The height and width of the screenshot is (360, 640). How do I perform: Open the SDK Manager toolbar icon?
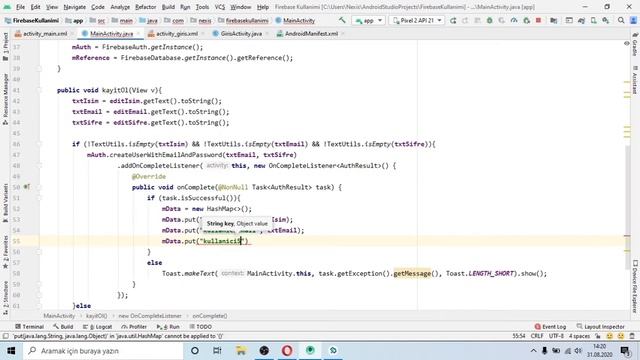click(606, 20)
